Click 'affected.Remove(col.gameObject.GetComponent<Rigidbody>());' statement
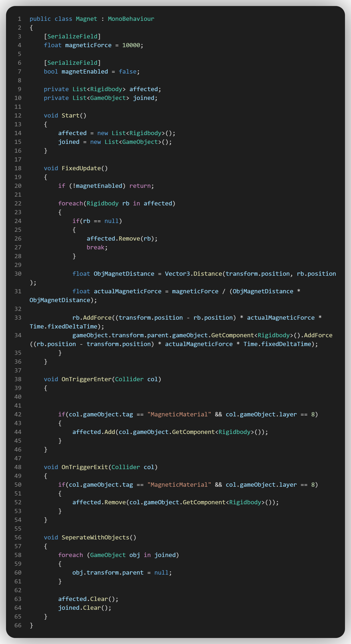This screenshot has height=644, width=351. (176, 502)
